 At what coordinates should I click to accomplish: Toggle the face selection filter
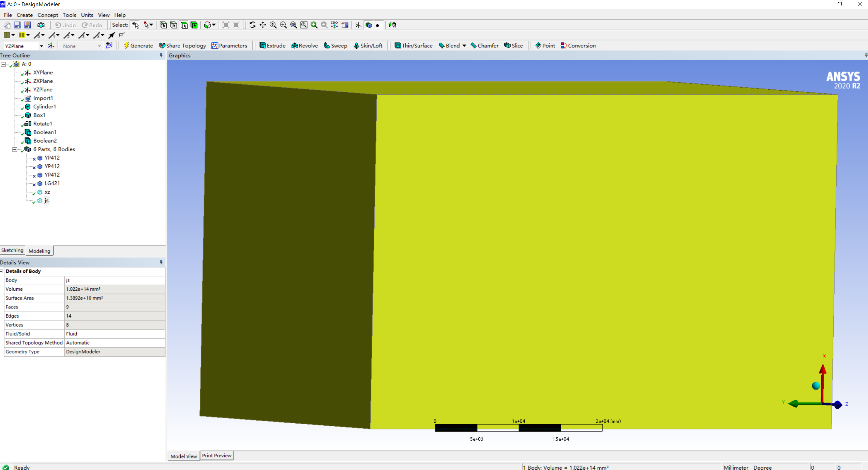pyautogui.click(x=184, y=25)
